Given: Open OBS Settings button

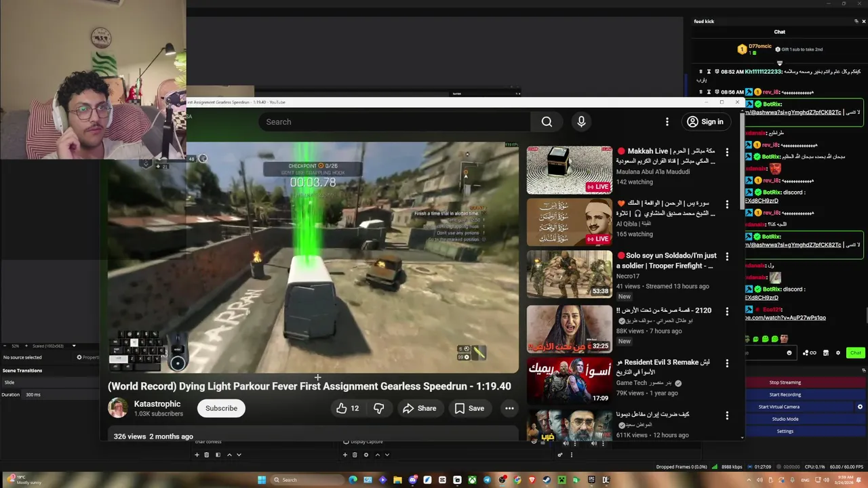Looking at the screenshot, I should [785, 431].
